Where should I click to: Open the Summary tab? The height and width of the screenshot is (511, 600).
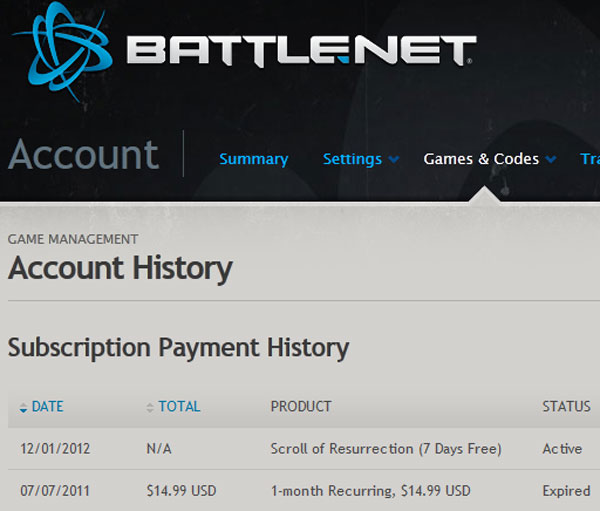coord(253,159)
